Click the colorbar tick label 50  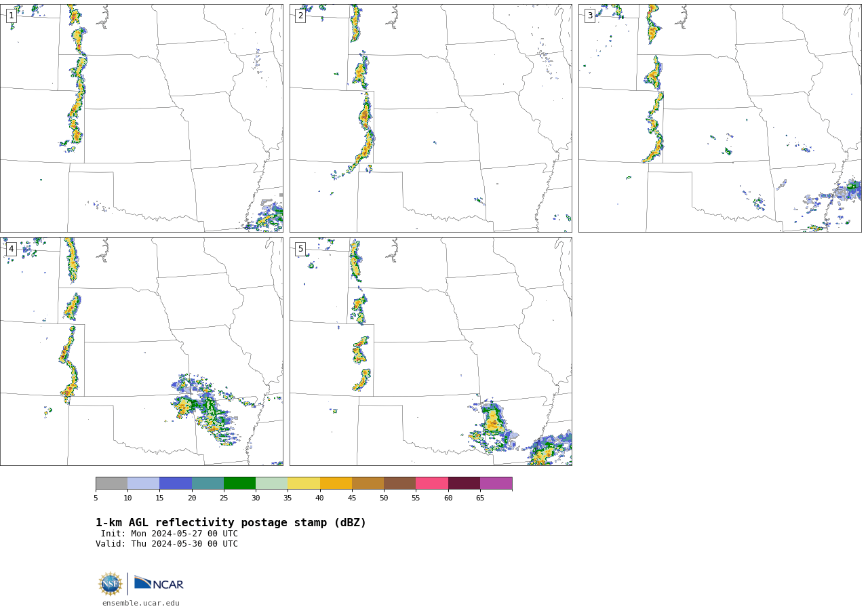pyautogui.click(x=384, y=498)
